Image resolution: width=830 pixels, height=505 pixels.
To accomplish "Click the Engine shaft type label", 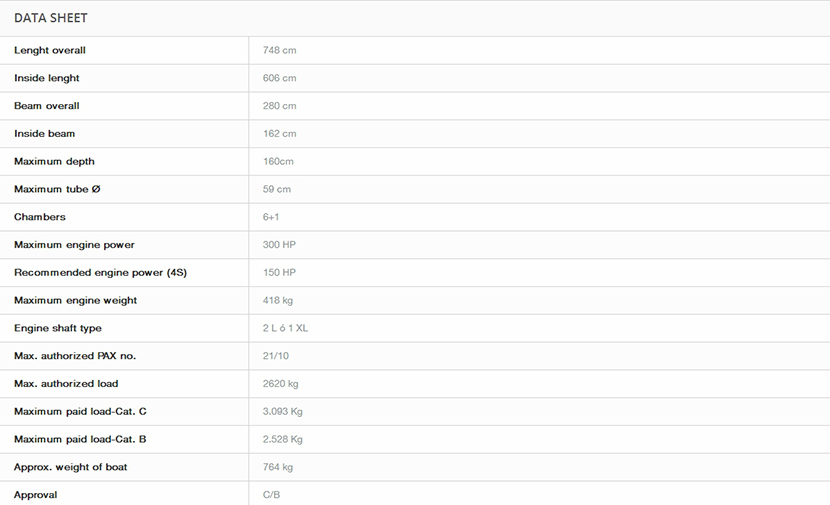I will 58,328.
